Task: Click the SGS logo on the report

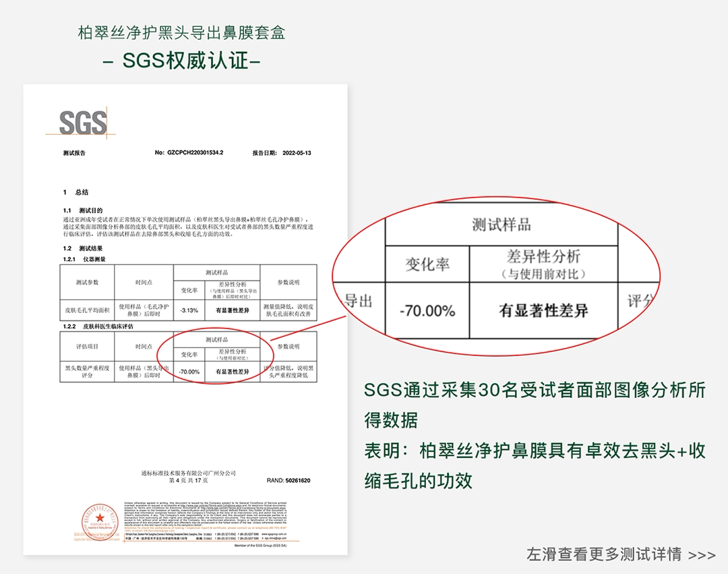Action: click(81, 123)
